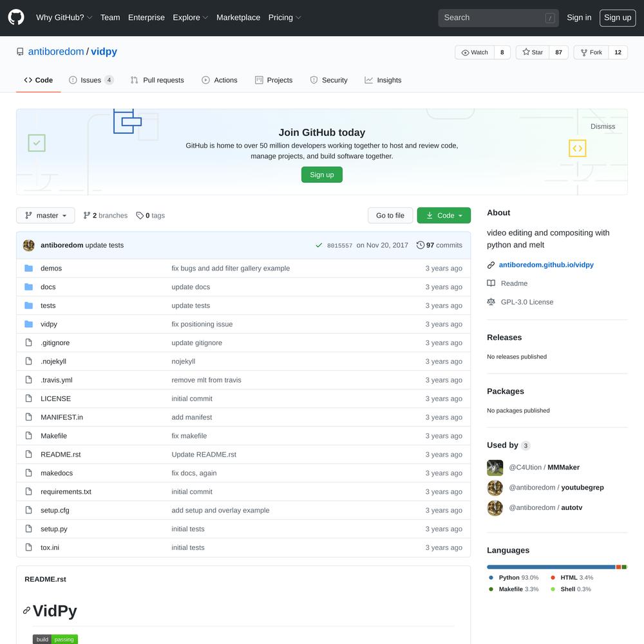Click the Python language color dot
The width and height of the screenshot is (644, 644).
pyautogui.click(x=491, y=578)
